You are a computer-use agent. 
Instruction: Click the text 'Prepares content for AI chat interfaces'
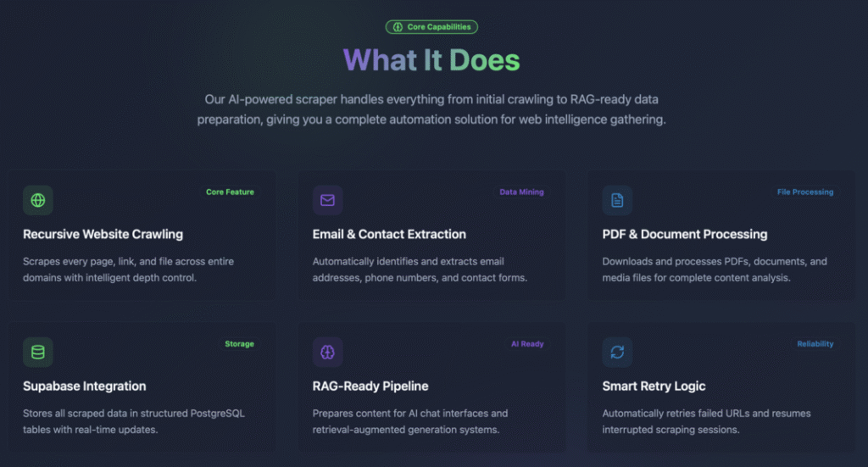pyautogui.click(x=400, y=414)
